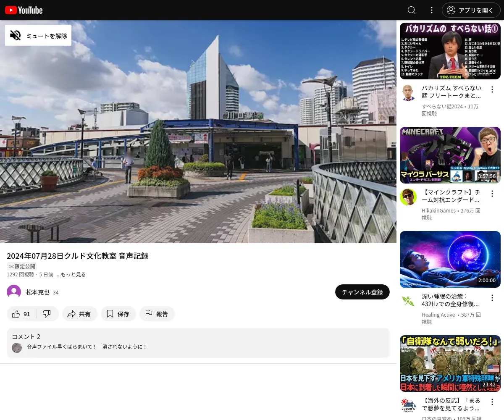The height and width of the screenshot is (420, 504).
Task: Open the 【マインクラフト】チーム対抗 video title
Action: point(451,196)
